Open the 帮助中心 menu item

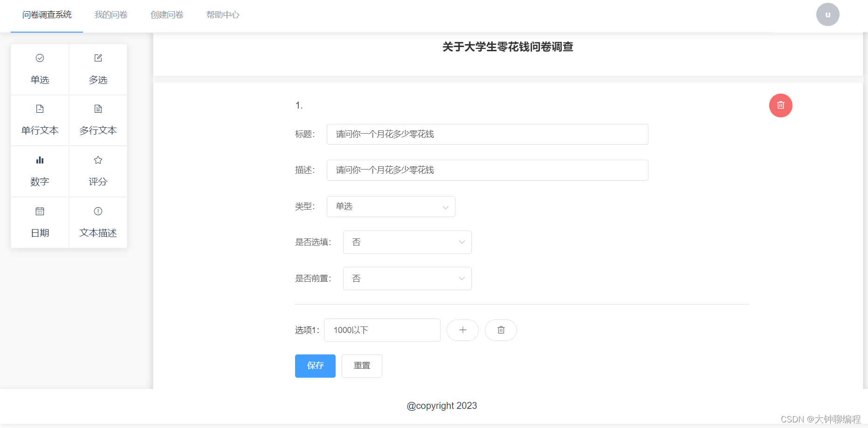(x=223, y=15)
